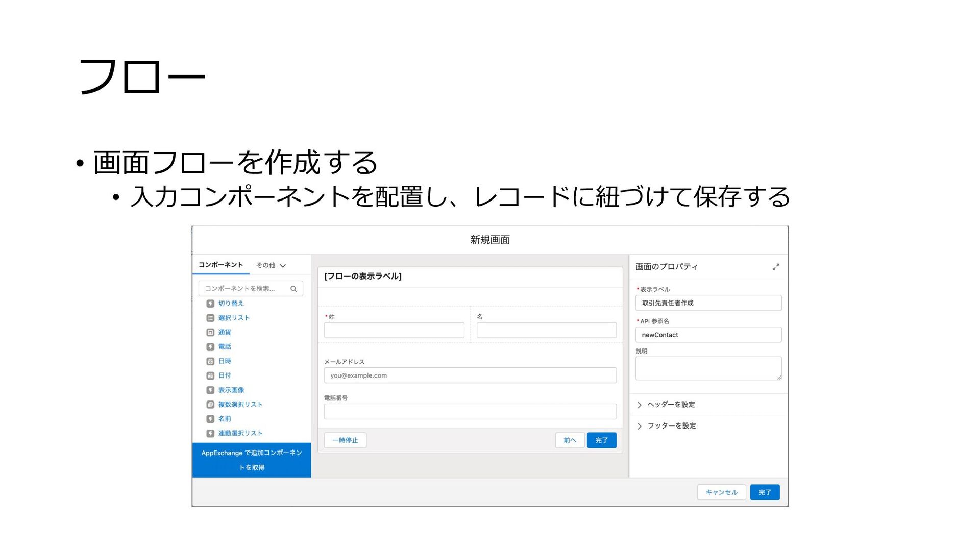Image resolution: width=980 pixels, height=551 pixels.
Task: Select the 複数選択リスト multi-select component icon
Action: click(210, 405)
